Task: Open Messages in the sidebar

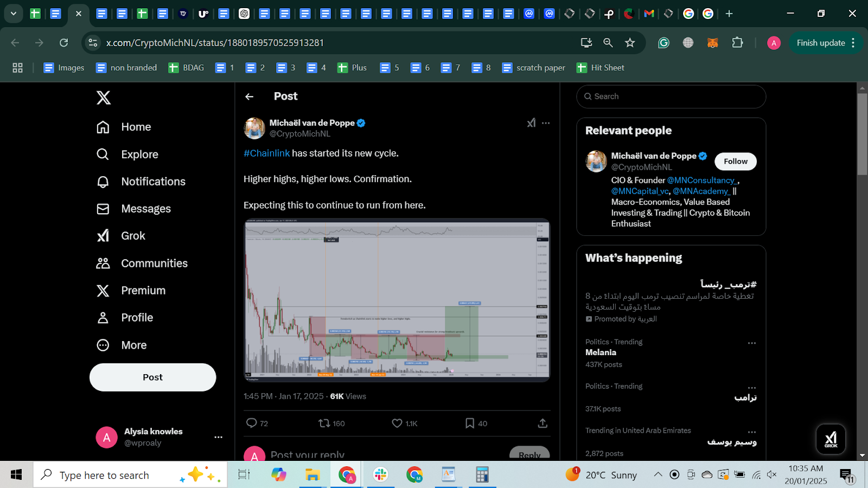Action: 133,209
